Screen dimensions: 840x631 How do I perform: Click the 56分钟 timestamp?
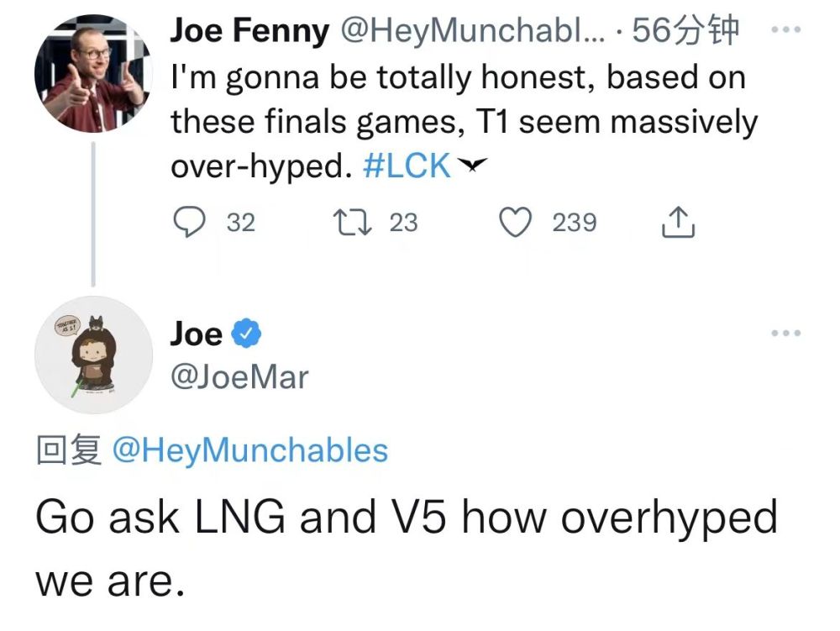point(685,32)
